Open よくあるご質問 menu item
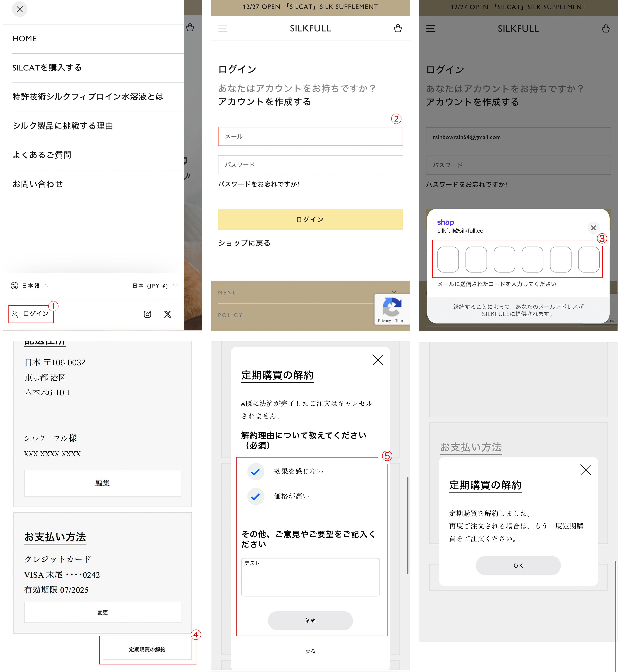 point(42,155)
